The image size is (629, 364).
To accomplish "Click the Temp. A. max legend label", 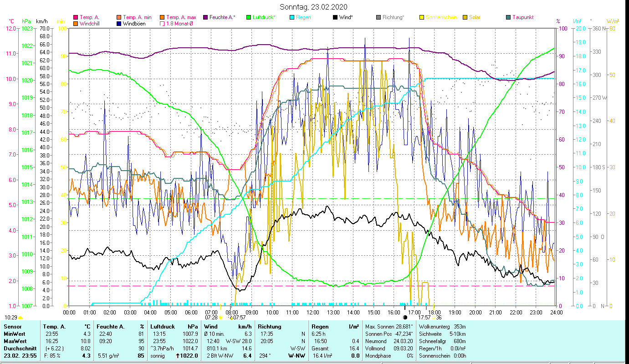I will 181,17.
